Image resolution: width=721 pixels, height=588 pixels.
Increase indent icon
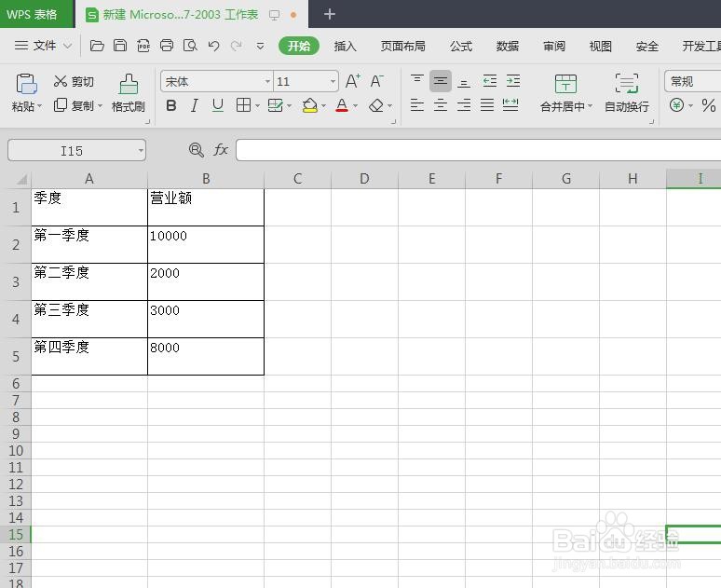point(512,81)
